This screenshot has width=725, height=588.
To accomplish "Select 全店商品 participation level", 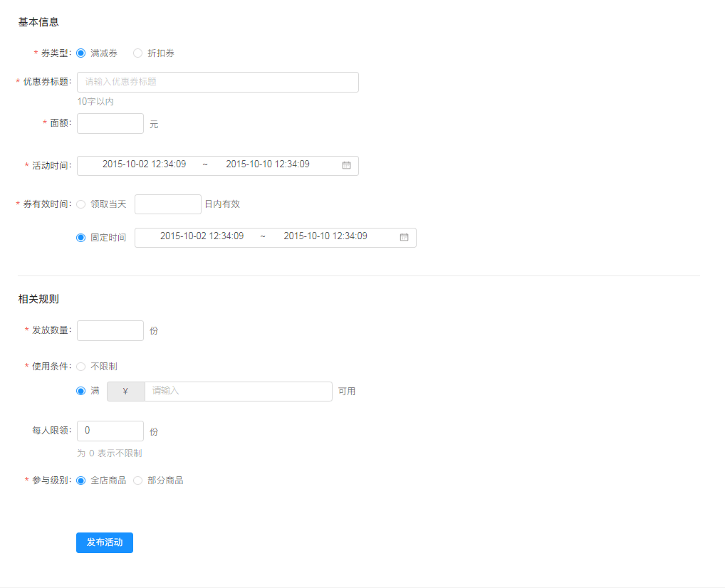I will [x=80, y=480].
